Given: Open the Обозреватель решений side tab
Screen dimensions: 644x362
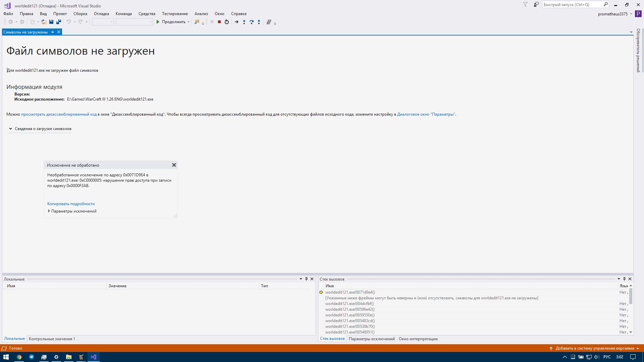Looking at the screenshot, I should 638,50.
